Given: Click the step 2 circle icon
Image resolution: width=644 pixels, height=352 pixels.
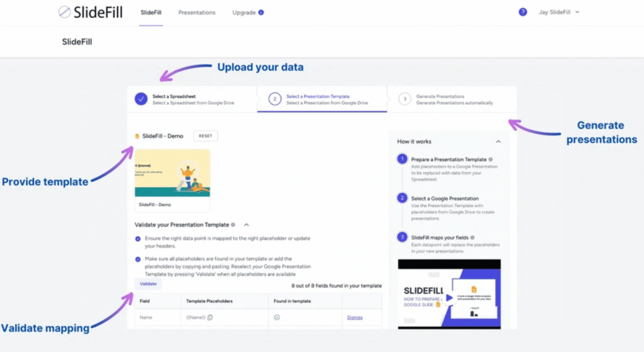Looking at the screenshot, I should [275, 99].
